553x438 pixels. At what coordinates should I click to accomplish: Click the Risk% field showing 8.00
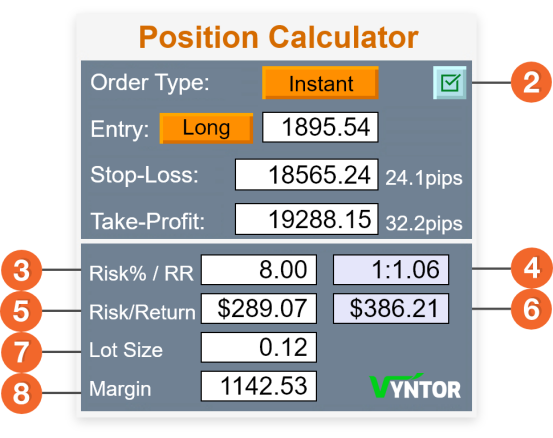click(x=259, y=269)
